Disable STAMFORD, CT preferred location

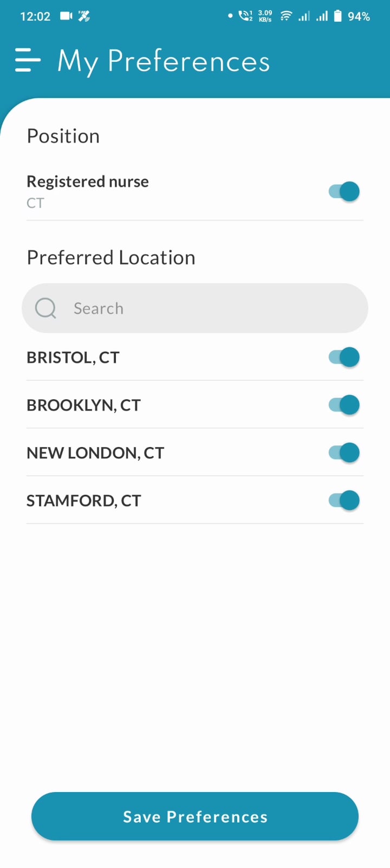(344, 500)
